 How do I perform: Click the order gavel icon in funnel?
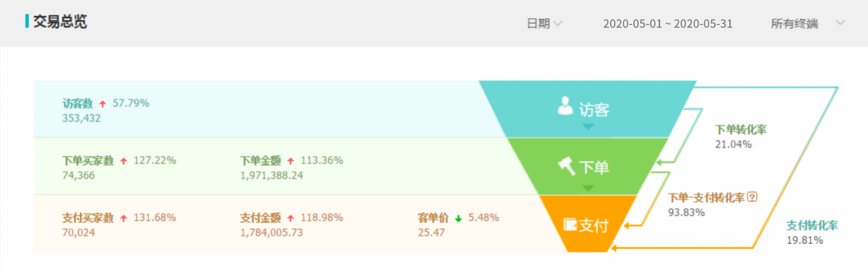tap(566, 166)
